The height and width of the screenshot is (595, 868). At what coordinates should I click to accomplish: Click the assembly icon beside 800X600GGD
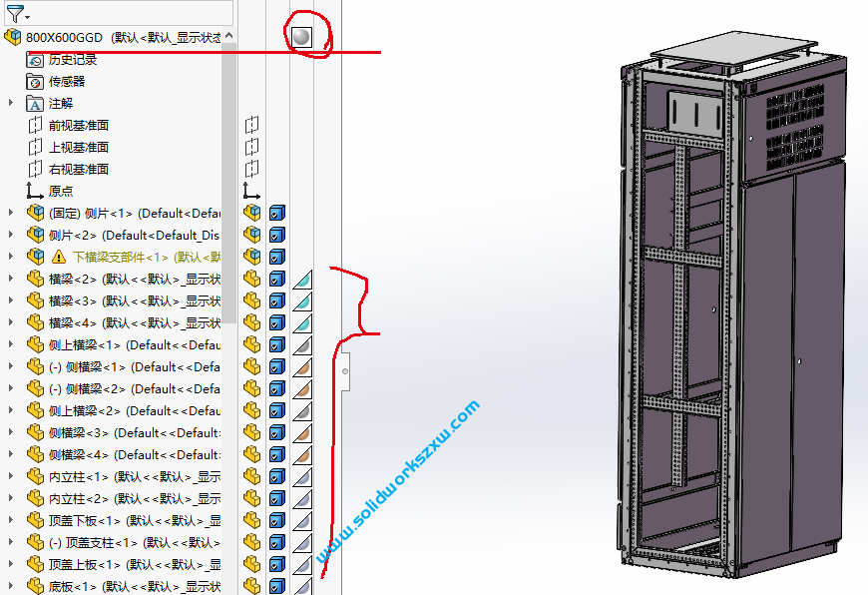(13, 34)
